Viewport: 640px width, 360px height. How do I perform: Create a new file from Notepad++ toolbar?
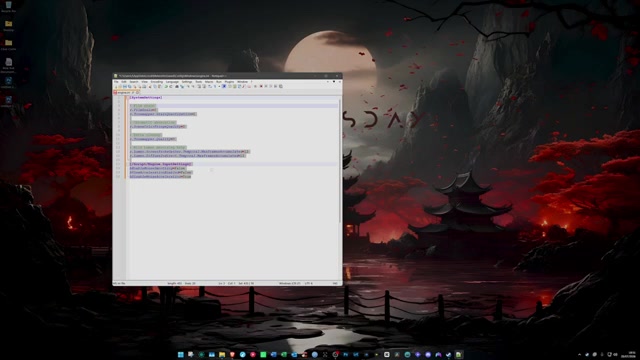(116, 87)
